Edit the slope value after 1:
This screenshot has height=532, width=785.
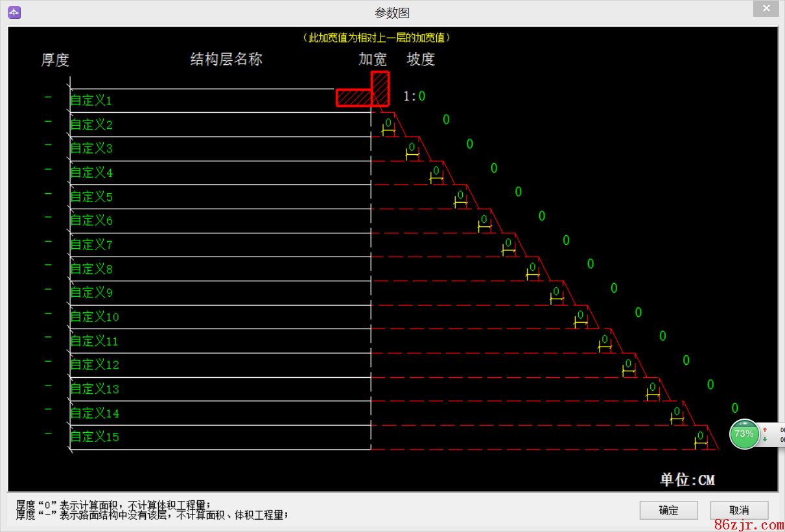point(422,97)
